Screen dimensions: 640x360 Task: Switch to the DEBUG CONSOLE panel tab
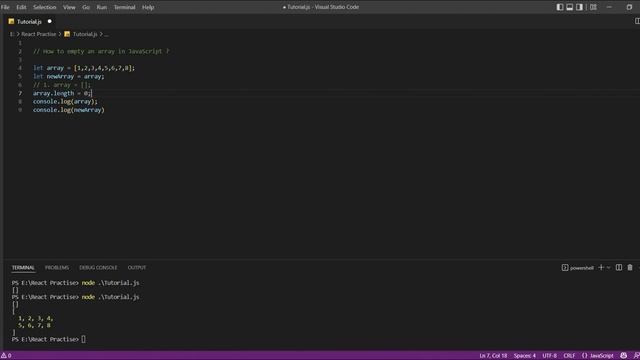[98, 268]
